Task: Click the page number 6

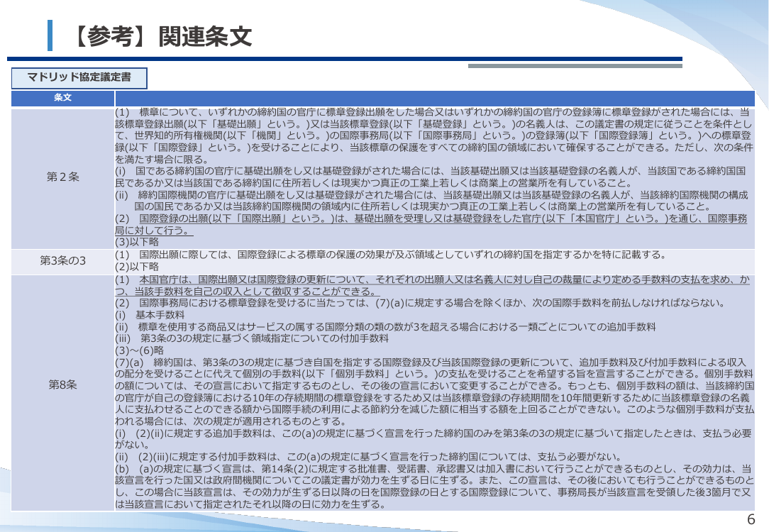Action: pos(751,519)
